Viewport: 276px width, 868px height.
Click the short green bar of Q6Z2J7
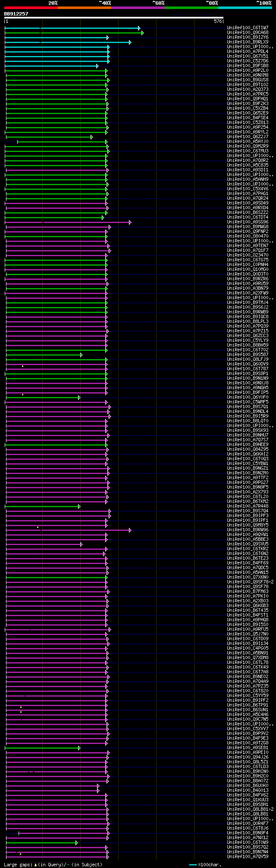click(49, 137)
